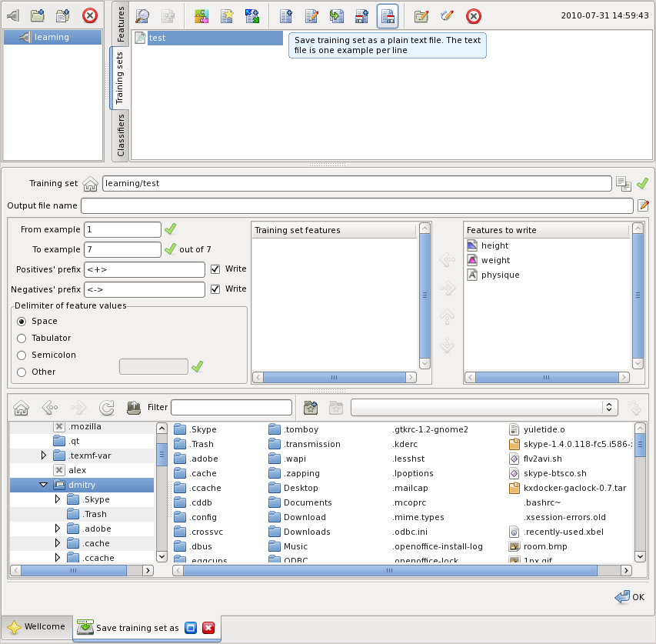Image resolution: width=656 pixels, height=644 pixels.
Task: Click the red delete icon in the training sets toolbar
Action: tap(473, 16)
